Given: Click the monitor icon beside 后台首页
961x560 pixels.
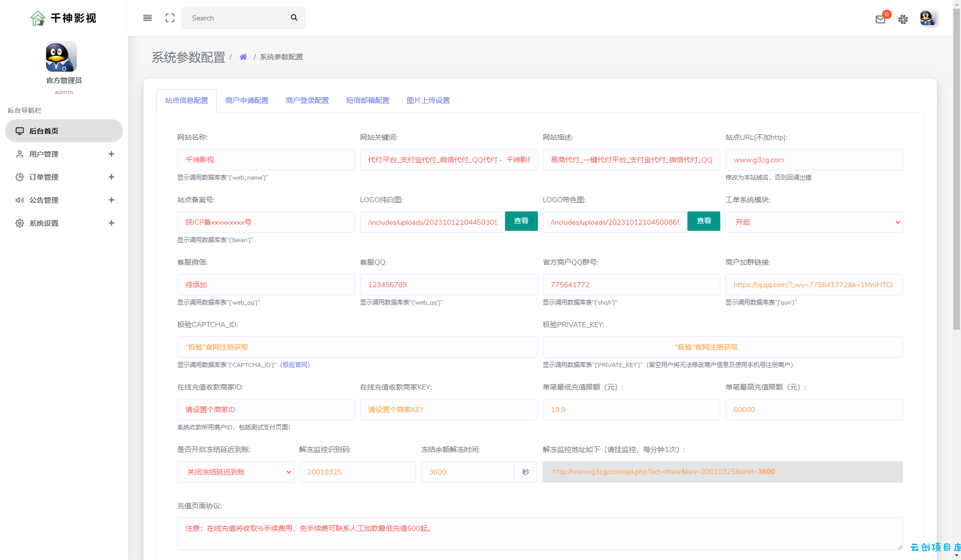Looking at the screenshot, I should (x=19, y=131).
